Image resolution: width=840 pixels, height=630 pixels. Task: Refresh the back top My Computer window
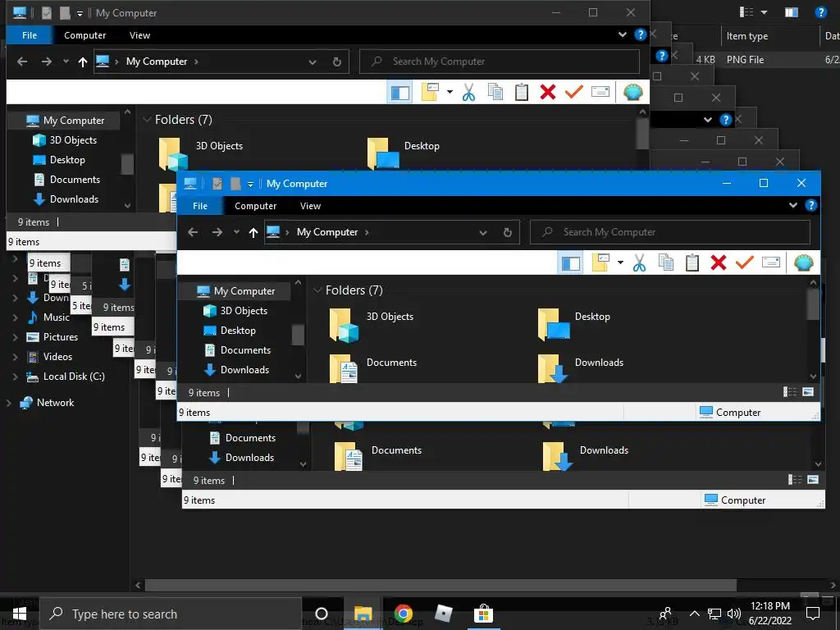point(337,62)
